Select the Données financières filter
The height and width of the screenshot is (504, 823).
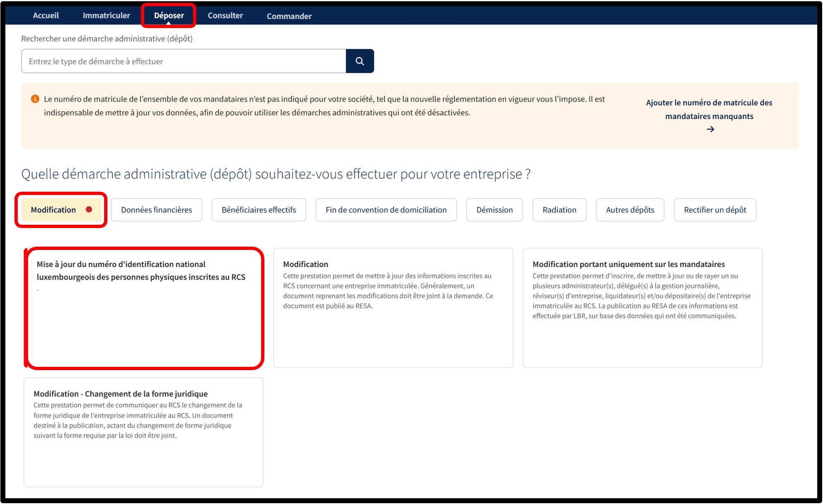pyautogui.click(x=156, y=210)
